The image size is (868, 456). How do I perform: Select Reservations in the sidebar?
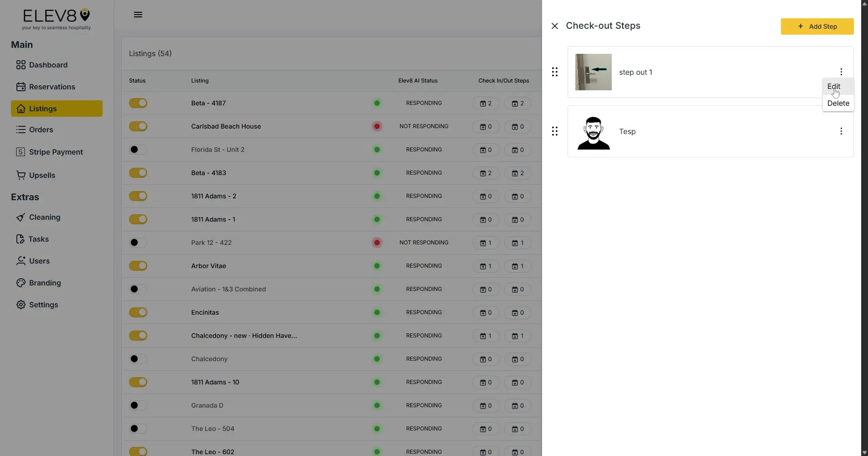pos(52,87)
